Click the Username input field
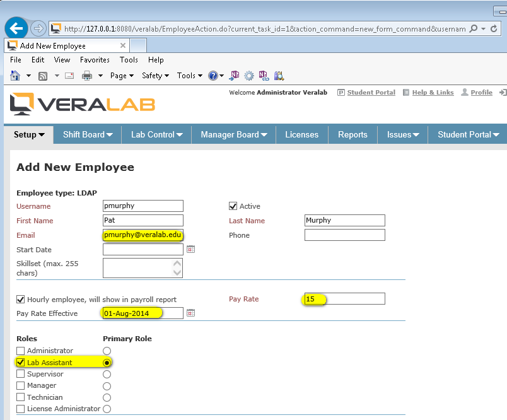507x420 pixels. click(143, 206)
